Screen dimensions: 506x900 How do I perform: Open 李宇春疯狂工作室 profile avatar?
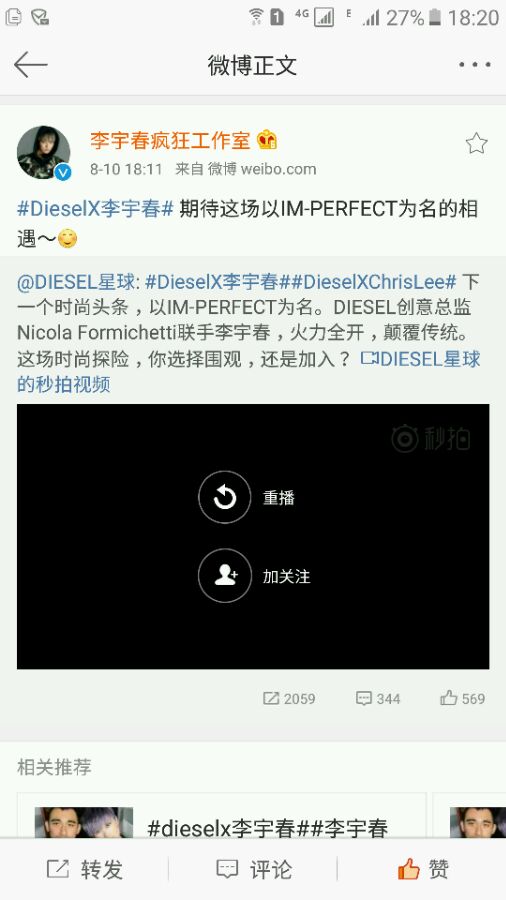(x=44, y=153)
